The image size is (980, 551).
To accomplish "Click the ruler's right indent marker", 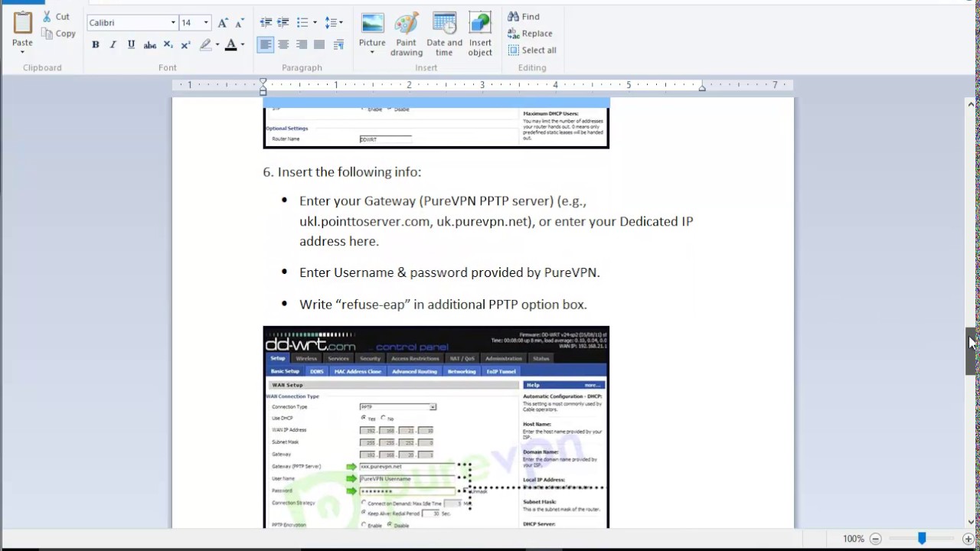I will tap(702, 87).
